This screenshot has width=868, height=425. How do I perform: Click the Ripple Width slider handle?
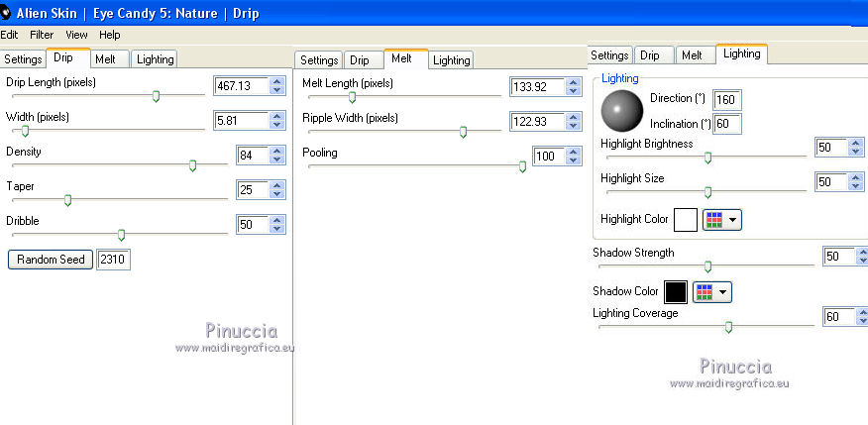pos(463,133)
